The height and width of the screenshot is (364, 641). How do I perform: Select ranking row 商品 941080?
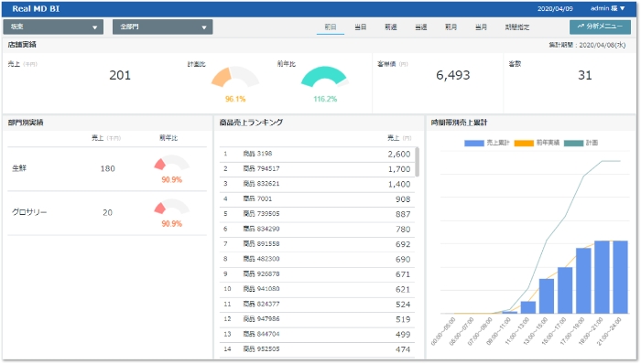point(317,290)
